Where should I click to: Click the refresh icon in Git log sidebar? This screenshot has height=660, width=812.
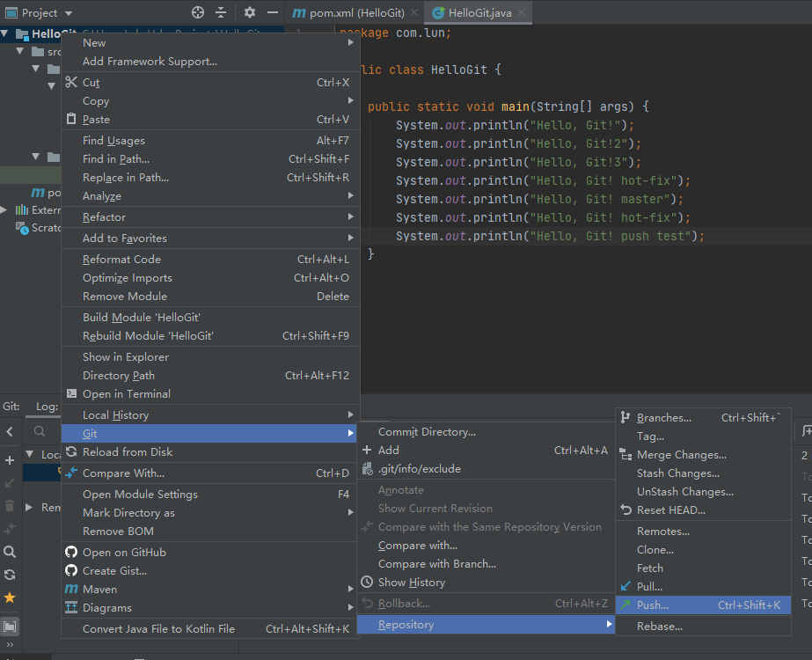(10, 574)
